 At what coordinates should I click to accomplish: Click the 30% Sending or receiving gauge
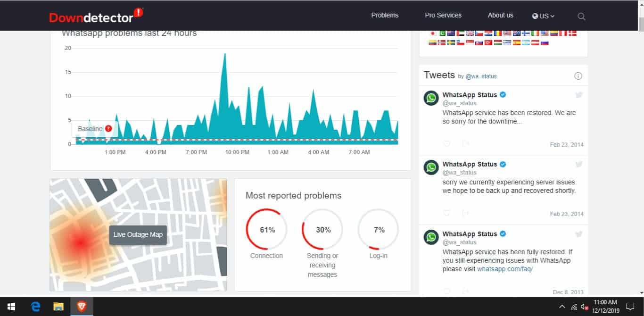click(322, 230)
